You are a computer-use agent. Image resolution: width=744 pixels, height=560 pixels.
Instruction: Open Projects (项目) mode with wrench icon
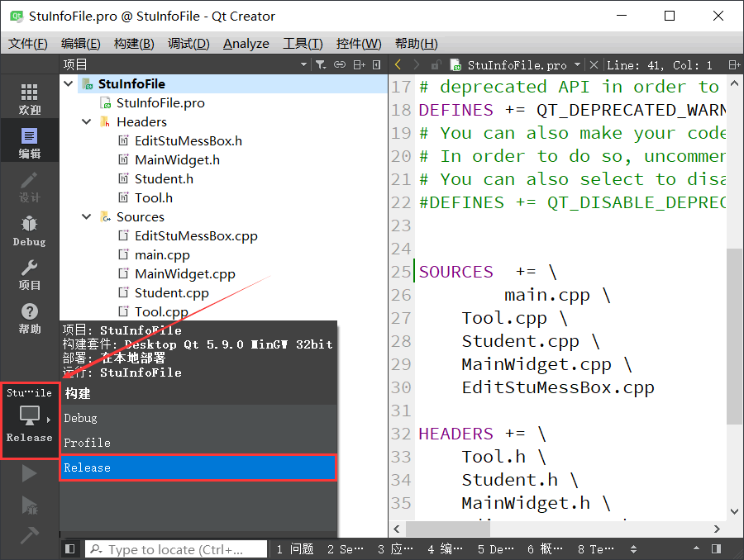tap(30, 275)
